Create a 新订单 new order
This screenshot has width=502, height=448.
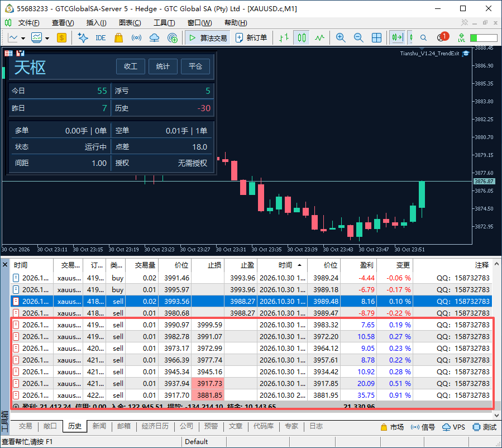(x=251, y=38)
